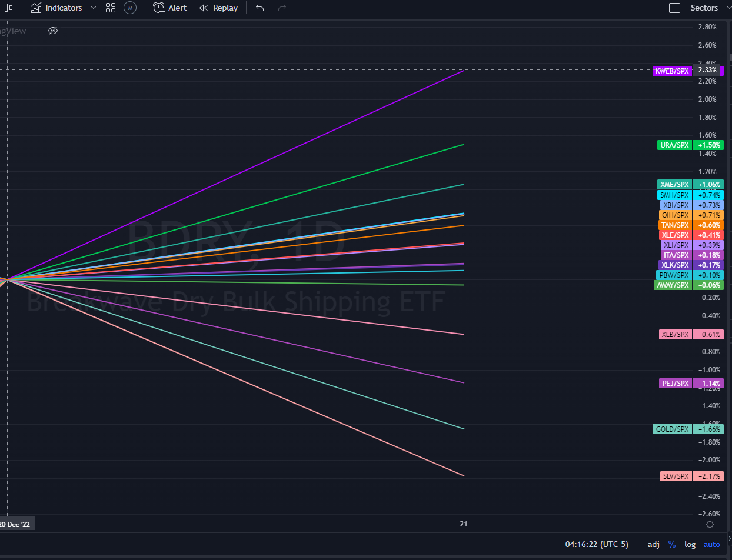Click the circled M icon in toolbar
This screenshot has width=732, height=560.
coord(130,8)
